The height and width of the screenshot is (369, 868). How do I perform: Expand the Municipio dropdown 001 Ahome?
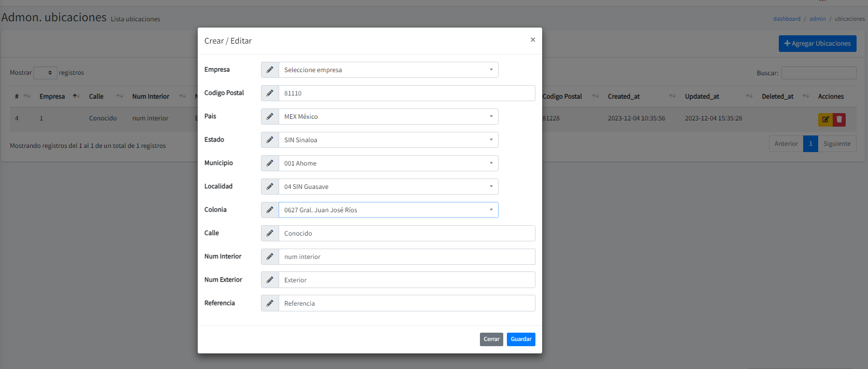388,163
